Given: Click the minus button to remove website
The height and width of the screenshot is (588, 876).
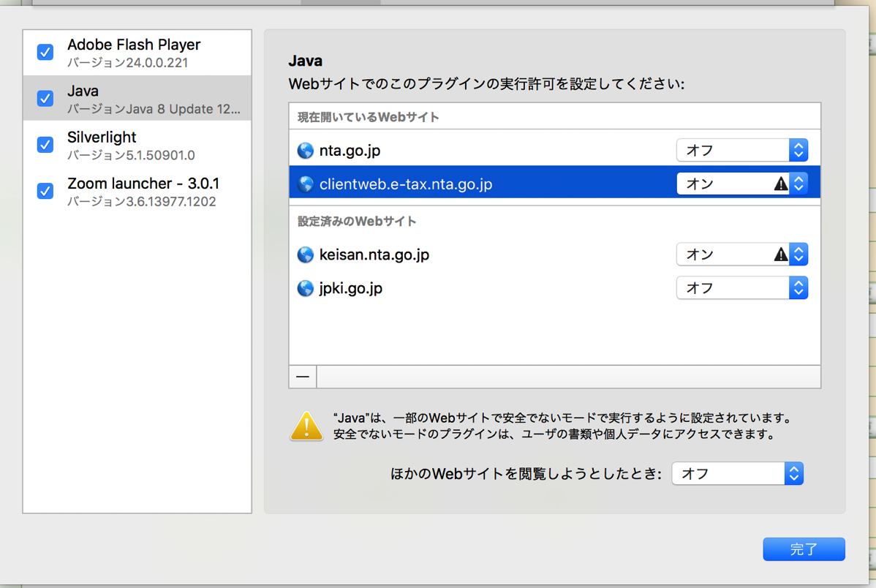Looking at the screenshot, I should pyautogui.click(x=303, y=377).
